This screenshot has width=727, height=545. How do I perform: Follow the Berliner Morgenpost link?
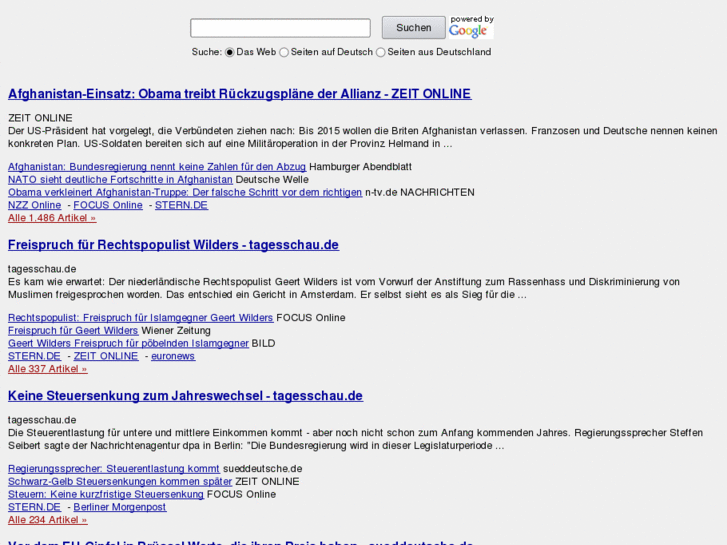click(120, 507)
